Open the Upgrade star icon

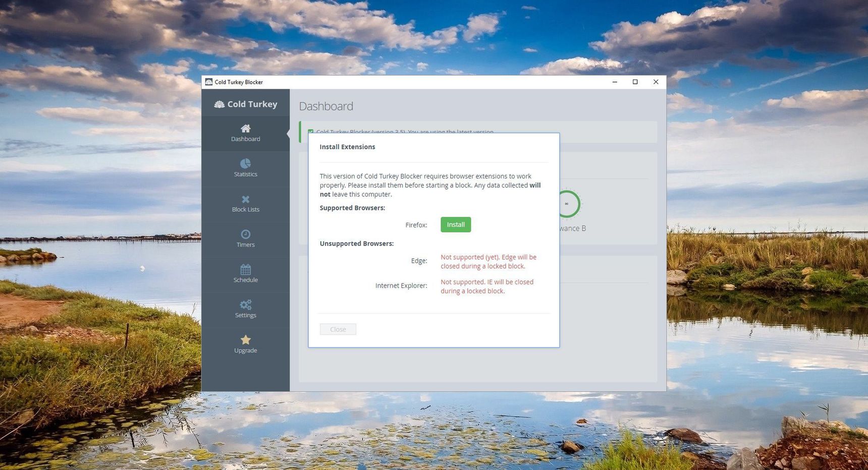click(x=245, y=340)
